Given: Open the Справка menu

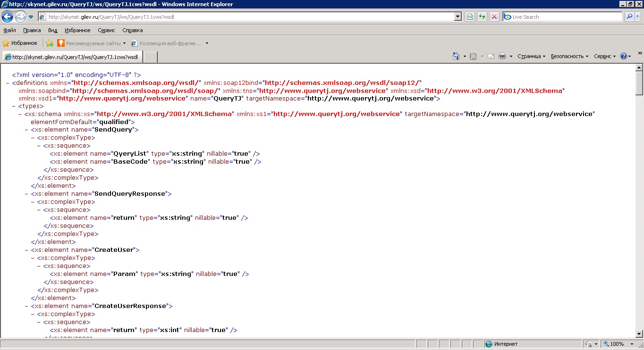Looking at the screenshot, I should (x=133, y=30).
